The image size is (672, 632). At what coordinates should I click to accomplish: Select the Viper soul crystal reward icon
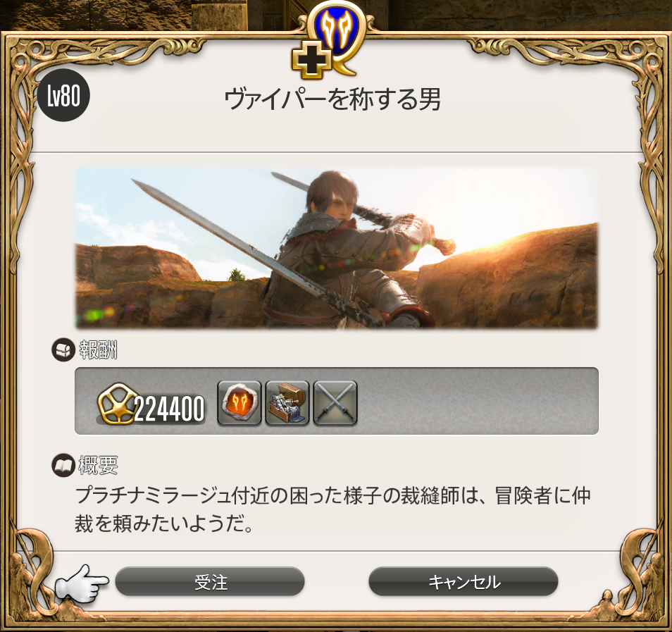[x=239, y=402]
